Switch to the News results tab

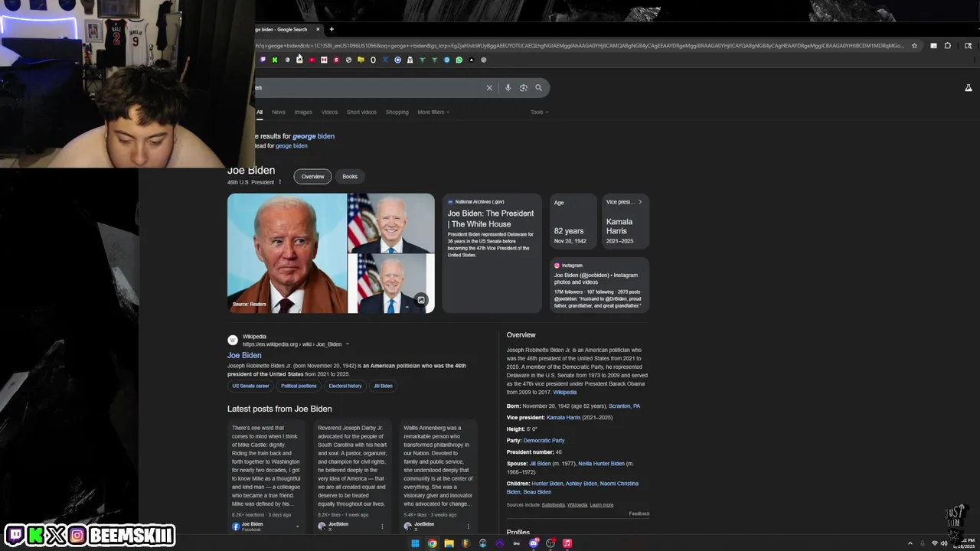278,112
